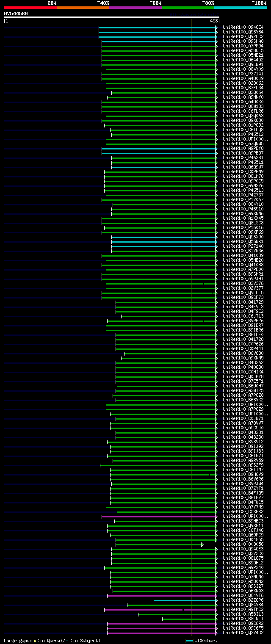
Task: Open hit UniRef100_Q94CE4
Action: (x=243, y=28)
